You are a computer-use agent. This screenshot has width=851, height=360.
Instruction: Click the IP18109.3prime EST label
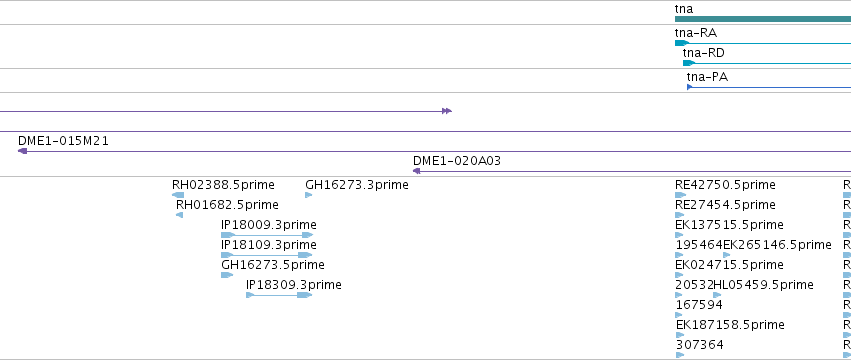pos(269,244)
